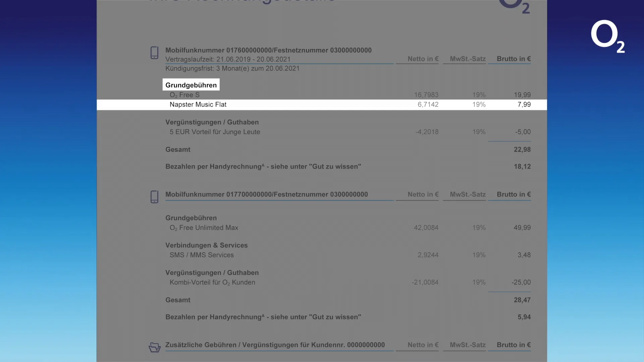Click the Kündigungsfrist 3 Monat(e) line
Viewport: 644px width, 362px height.
coord(232,68)
